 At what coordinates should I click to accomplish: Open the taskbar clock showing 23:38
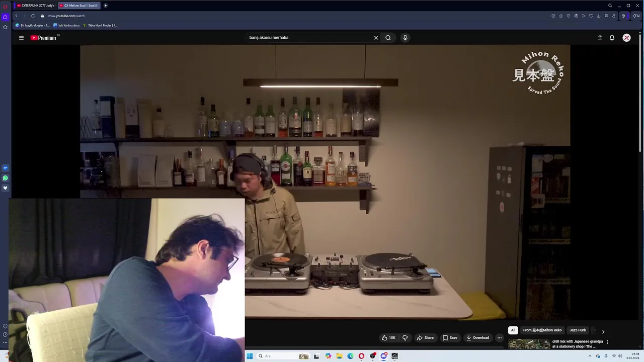(x=632, y=356)
